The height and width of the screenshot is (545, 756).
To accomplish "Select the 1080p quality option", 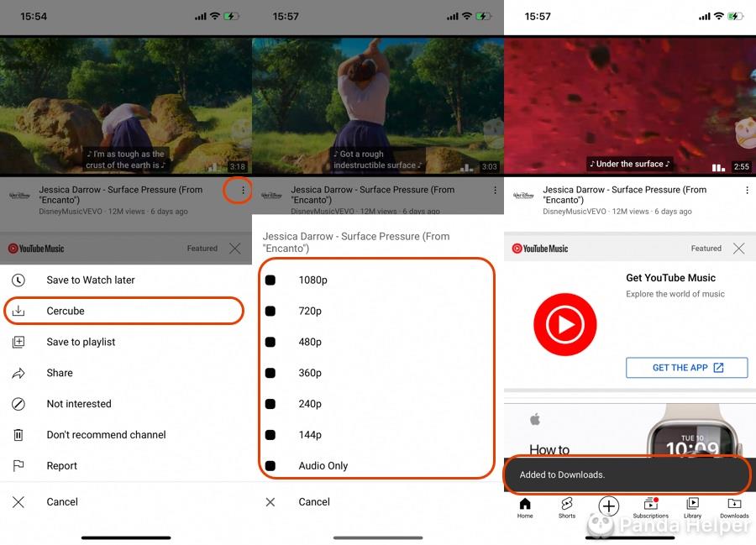I will pyautogui.click(x=377, y=280).
